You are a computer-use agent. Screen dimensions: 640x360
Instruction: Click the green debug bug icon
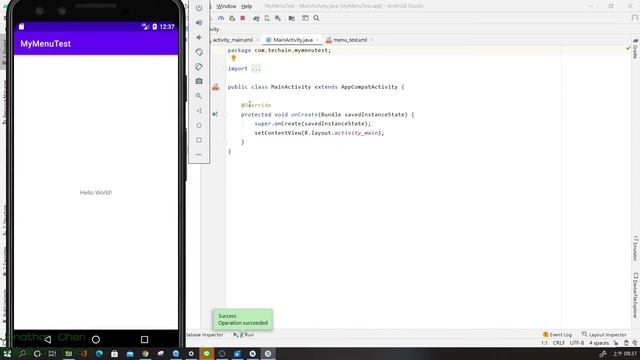tap(232, 18)
